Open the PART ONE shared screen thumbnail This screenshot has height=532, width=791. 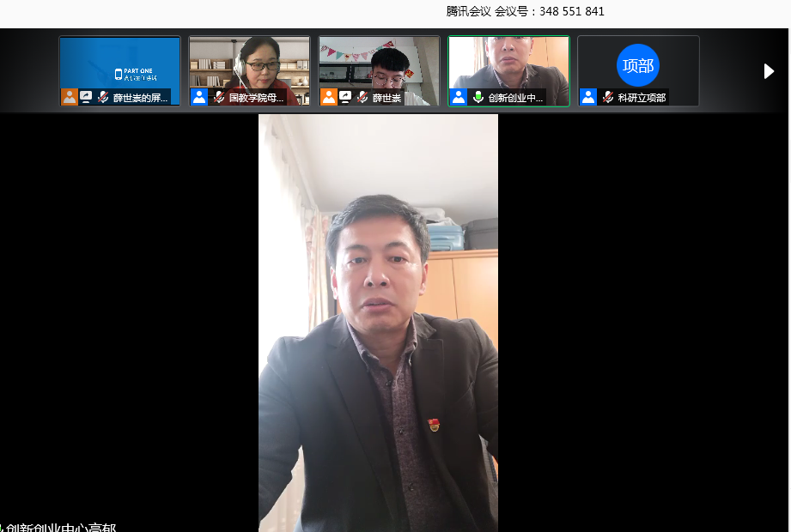click(120, 63)
